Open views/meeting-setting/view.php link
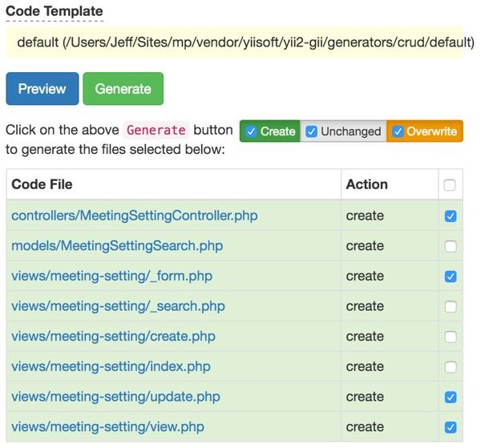Image resolution: width=481 pixels, height=448 pixels. coord(107,427)
